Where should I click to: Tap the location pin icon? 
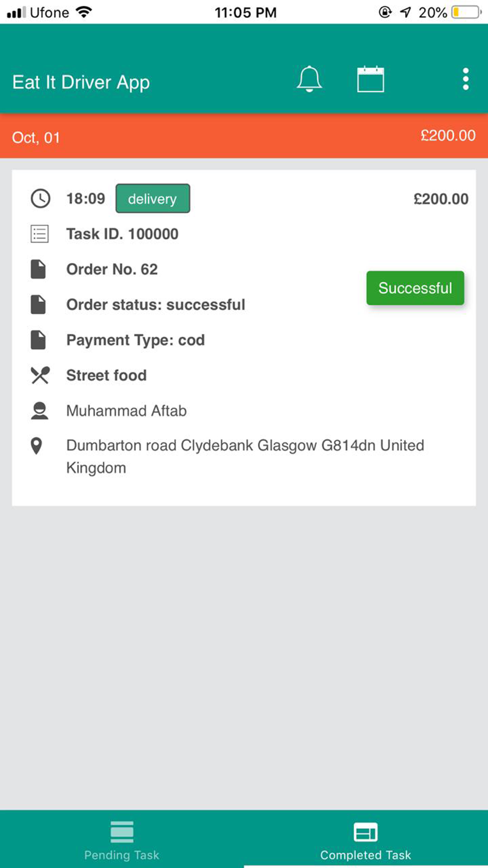tap(36, 446)
